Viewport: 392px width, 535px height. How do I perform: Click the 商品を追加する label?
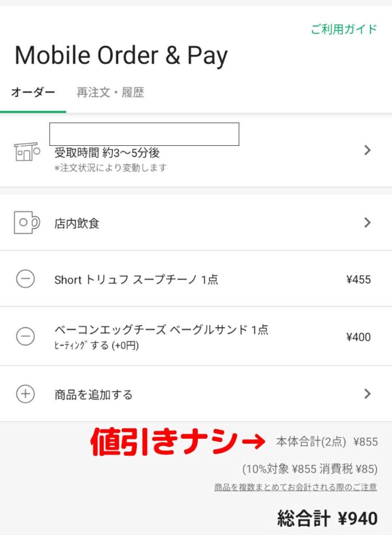click(93, 394)
